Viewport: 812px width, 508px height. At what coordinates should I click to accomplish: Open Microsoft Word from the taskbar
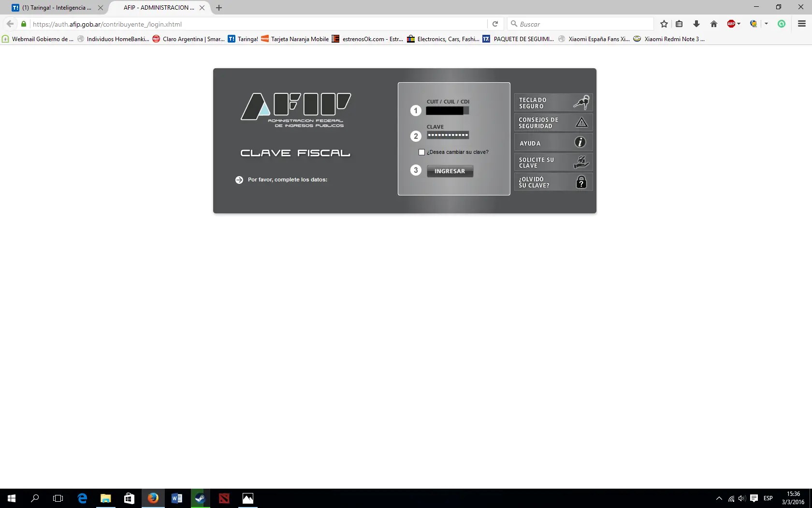176,498
